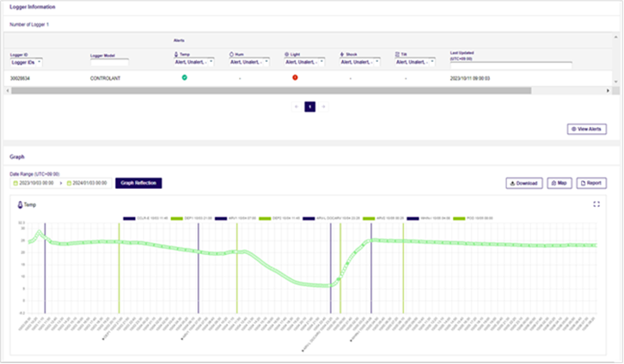
Task: Click the green Temp alert status icon
Action: [184, 77]
